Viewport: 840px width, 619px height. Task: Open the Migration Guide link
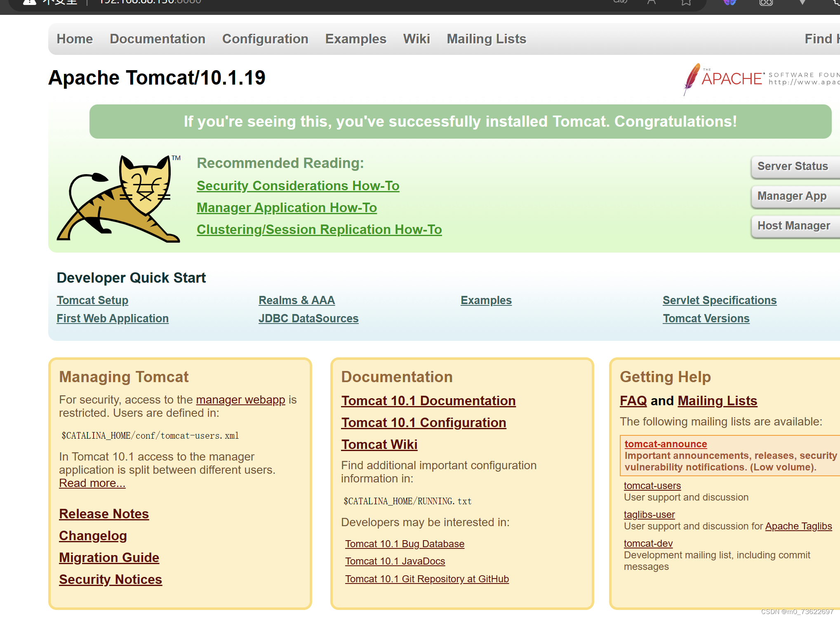pos(109,558)
